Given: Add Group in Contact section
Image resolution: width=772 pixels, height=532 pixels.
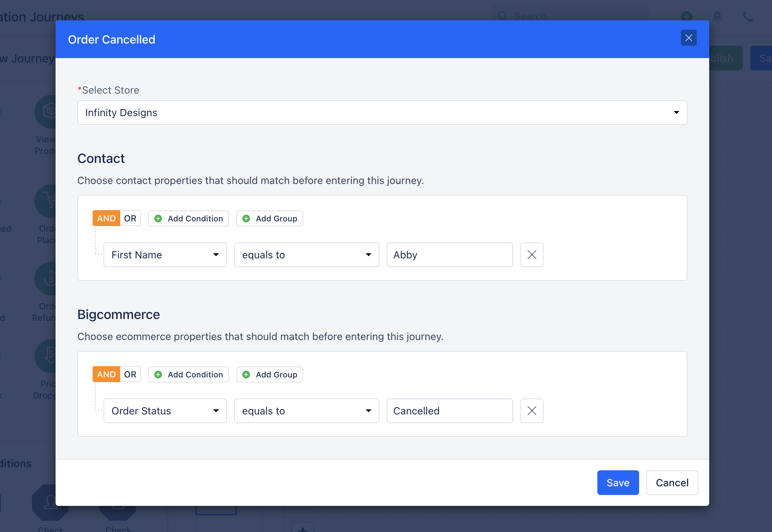Looking at the screenshot, I should pos(269,218).
